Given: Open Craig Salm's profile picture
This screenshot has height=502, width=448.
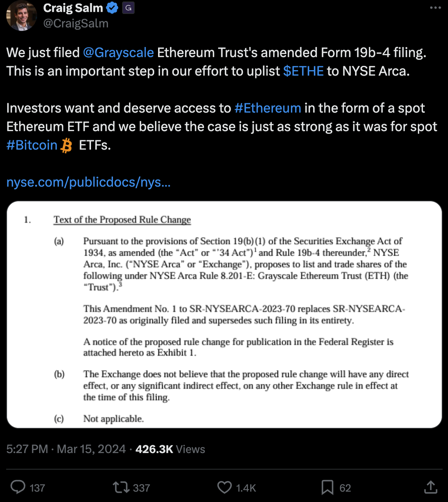Looking at the screenshot, I should pos(21,16).
